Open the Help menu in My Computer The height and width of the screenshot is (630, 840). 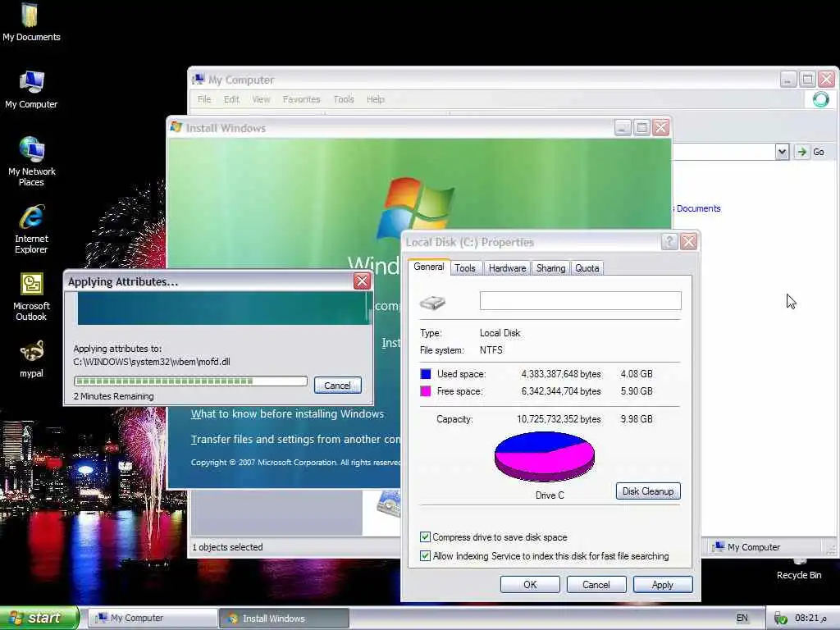tap(376, 99)
